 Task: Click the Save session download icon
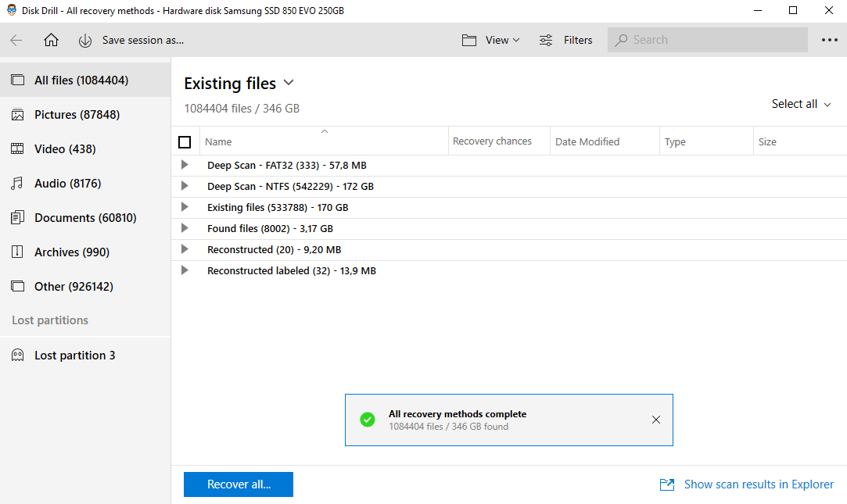coord(85,41)
